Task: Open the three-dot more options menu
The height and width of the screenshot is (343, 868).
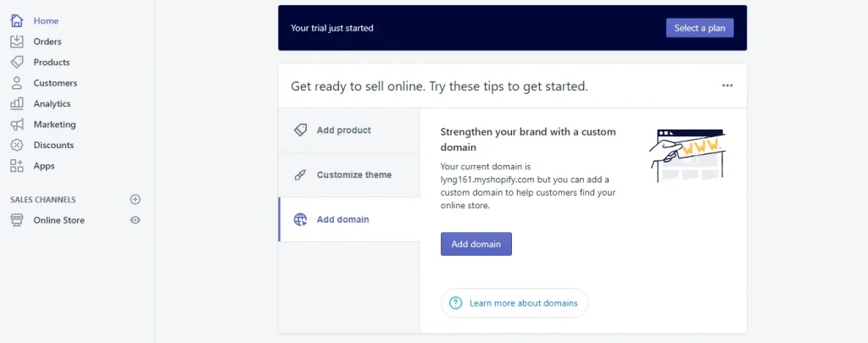Action: tap(727, 86)
